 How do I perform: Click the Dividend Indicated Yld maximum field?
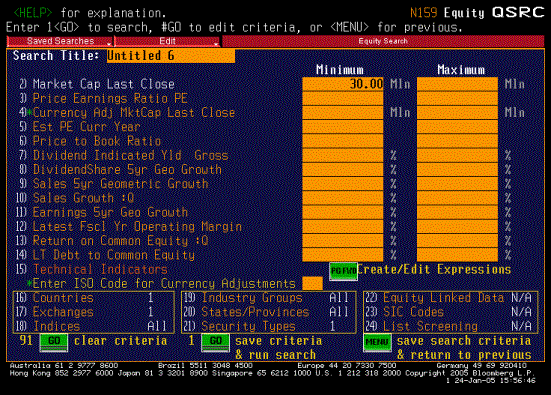tap(457, 155)
